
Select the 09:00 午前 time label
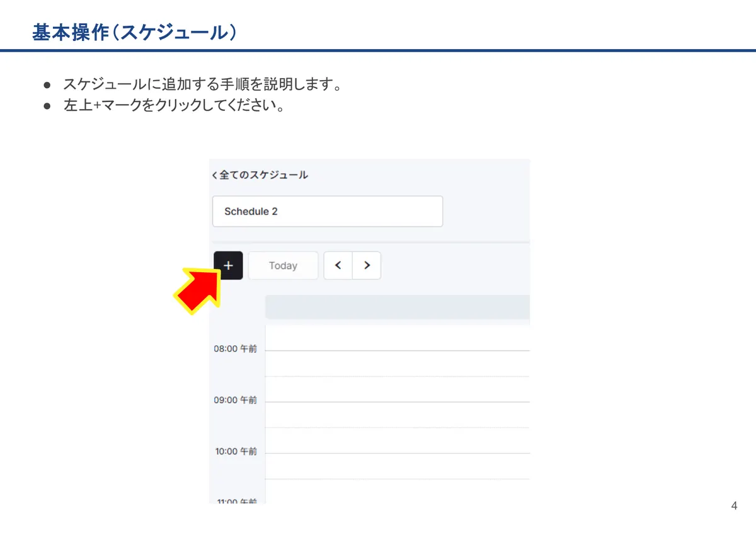click(235, 400)
